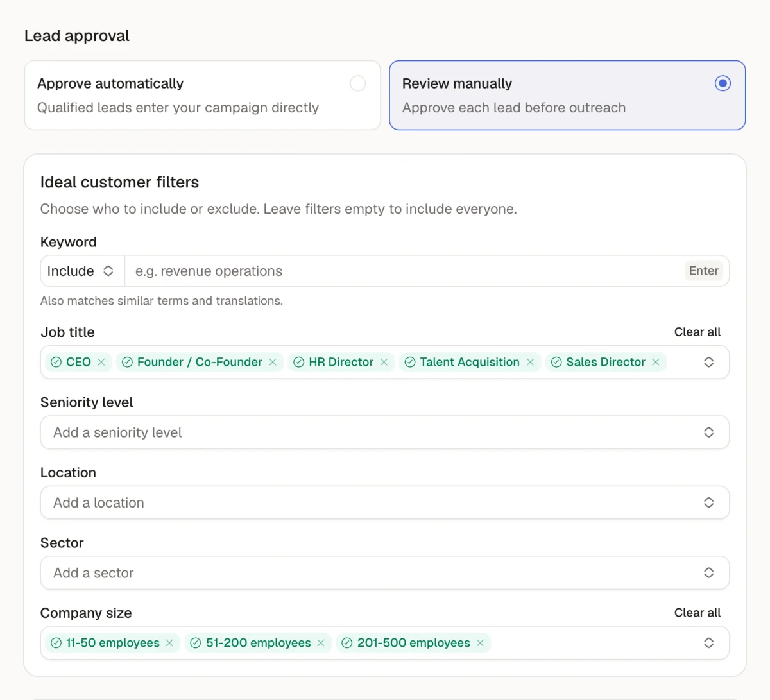Clear all company size filters
This screenshot has width=770, height=700.
[x=697, y=613]
